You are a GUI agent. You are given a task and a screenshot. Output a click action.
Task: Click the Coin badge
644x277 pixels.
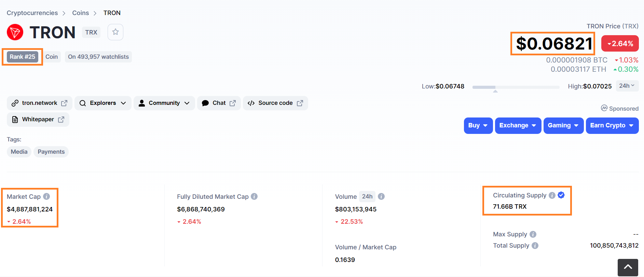click(52, 57)
